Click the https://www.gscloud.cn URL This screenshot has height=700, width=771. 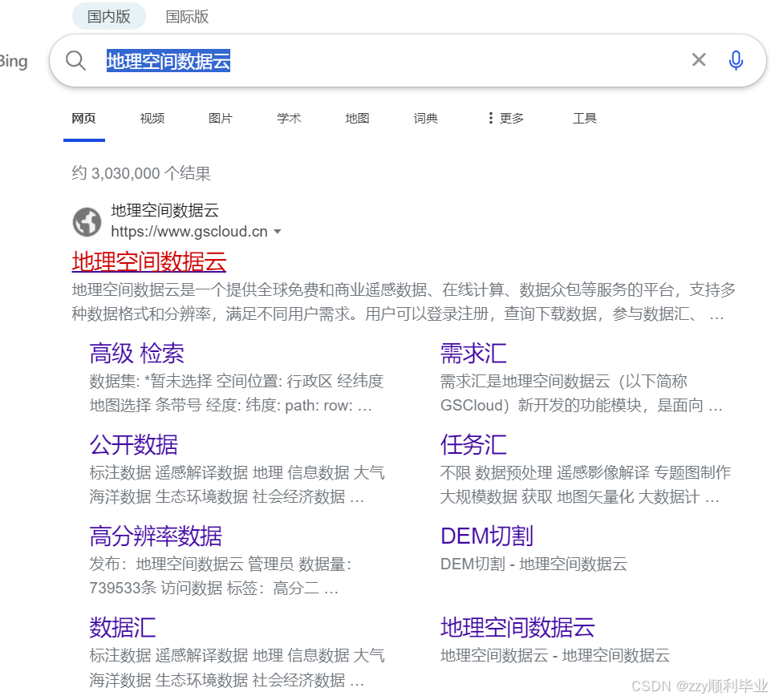click(189, 232)
